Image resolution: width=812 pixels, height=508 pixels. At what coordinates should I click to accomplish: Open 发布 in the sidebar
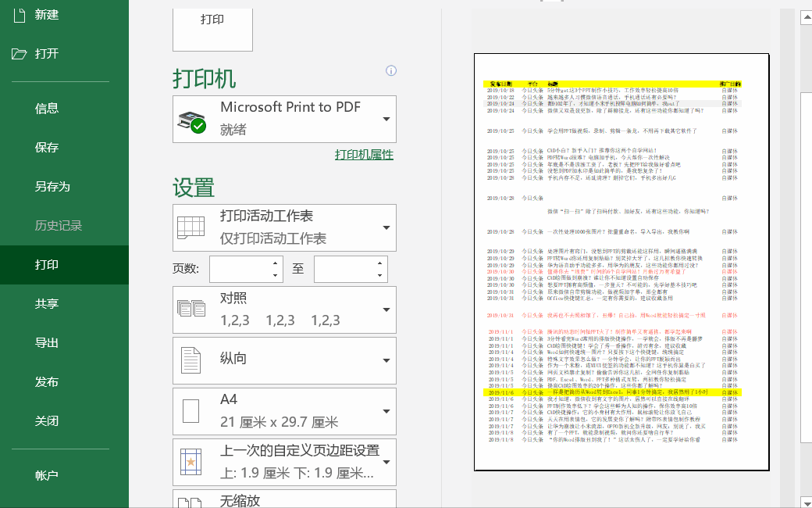point(64,382)
